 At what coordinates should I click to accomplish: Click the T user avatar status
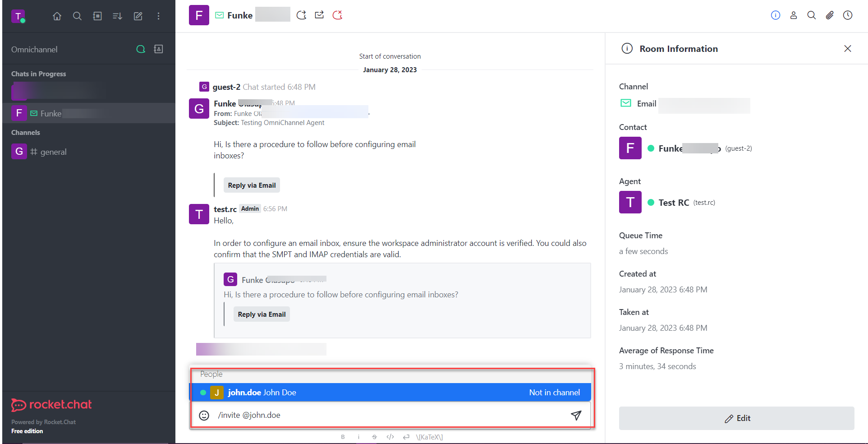coord(18,16)
